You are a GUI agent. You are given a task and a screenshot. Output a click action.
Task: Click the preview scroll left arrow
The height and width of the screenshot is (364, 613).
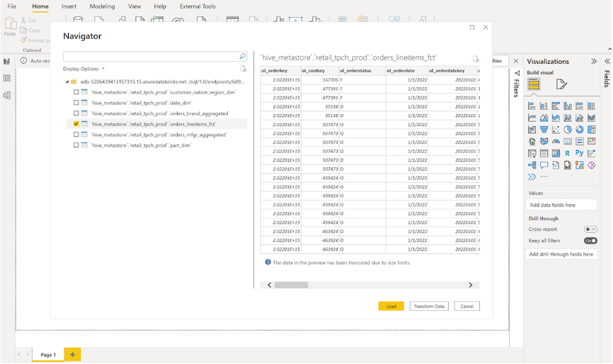pyautogui.click(x=269, y=285)
